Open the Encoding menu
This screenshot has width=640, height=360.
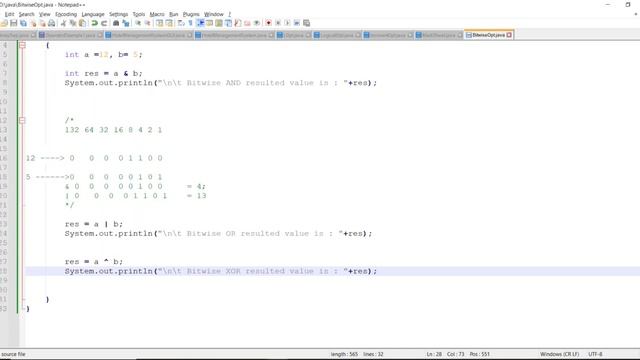tap(66, 14)
